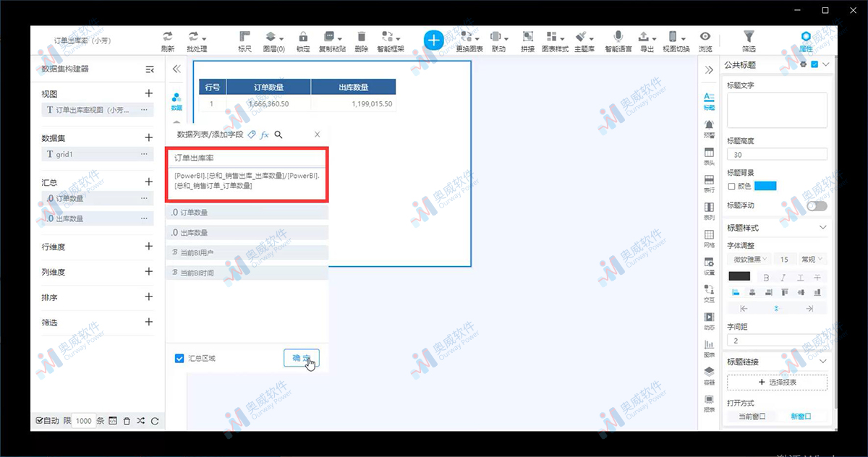Click the refresh icon in bottom bar
Image resolution: width=868 pixels, height=457 pixels.
click(x=155, y=421)
